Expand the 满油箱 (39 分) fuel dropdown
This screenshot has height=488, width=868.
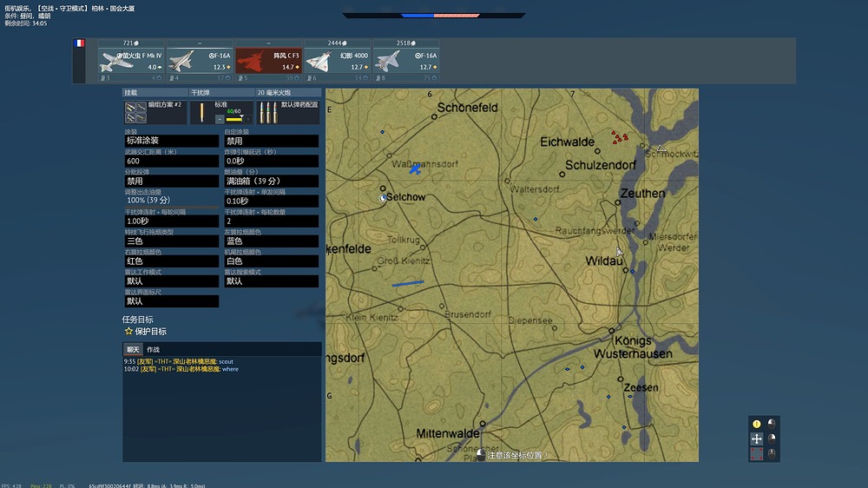pyautogui.click(x=271, y=181)
